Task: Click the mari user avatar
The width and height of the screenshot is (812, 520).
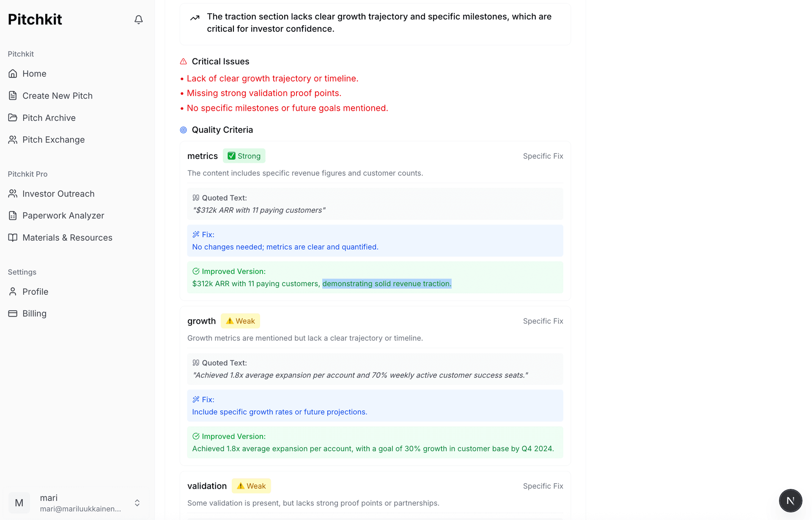Action: click(19, 503)
